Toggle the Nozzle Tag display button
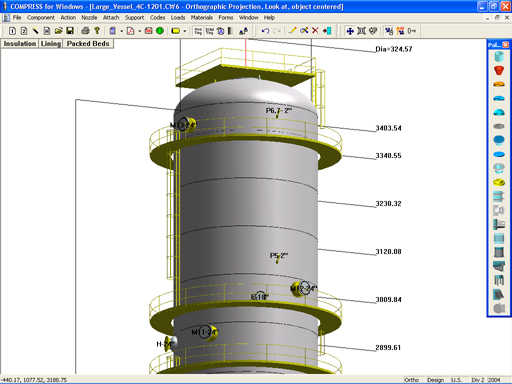512x384 pixels. coord(198,31)
